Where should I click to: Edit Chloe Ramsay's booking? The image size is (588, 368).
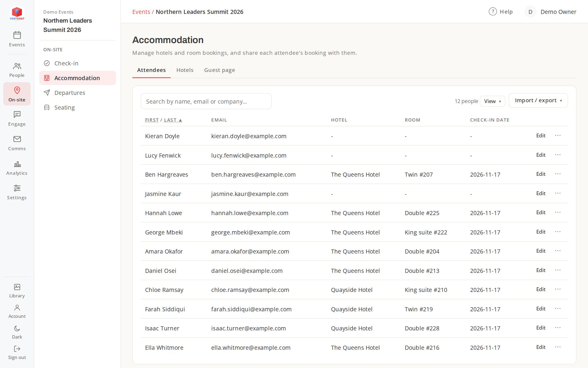tap(541, 289)
